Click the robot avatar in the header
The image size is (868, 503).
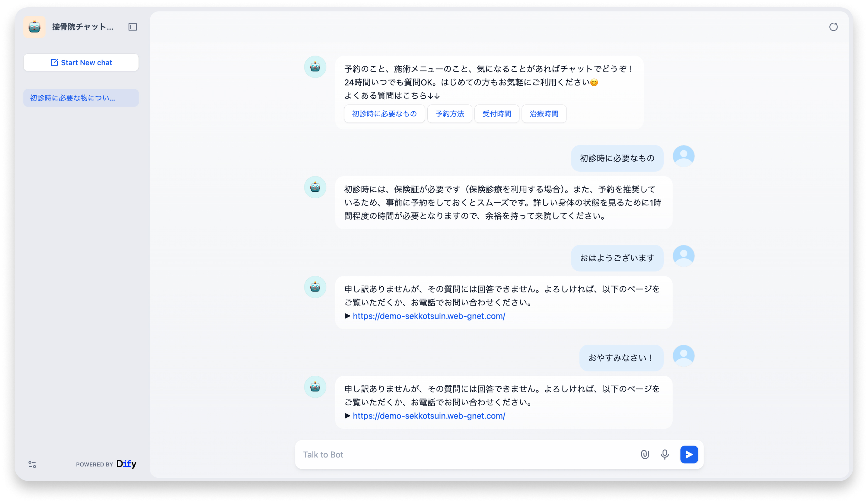pyautogui.click(x=34, y=26)
